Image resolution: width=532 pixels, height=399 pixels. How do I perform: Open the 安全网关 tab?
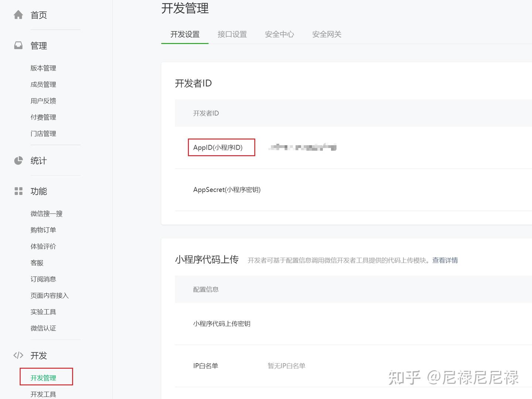(x=327, y=34)
